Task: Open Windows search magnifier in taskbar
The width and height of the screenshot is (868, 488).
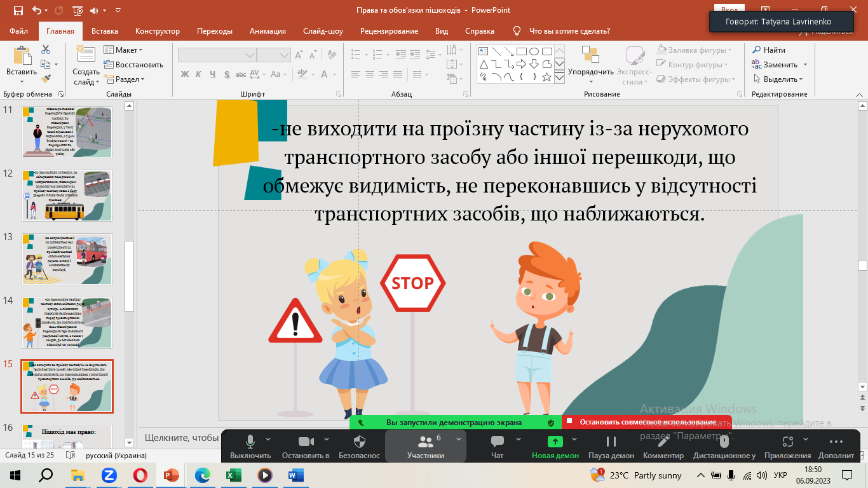Action: (x=46, y=475)
